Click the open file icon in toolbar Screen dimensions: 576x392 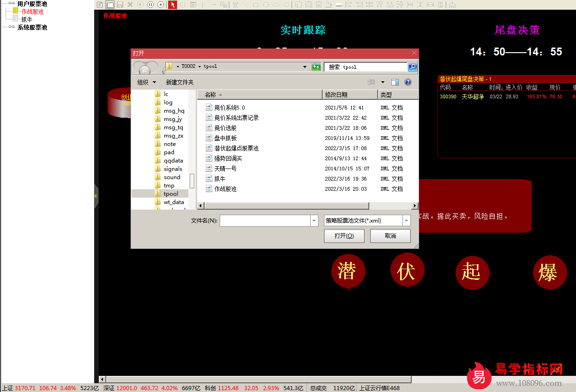point(110,5)
